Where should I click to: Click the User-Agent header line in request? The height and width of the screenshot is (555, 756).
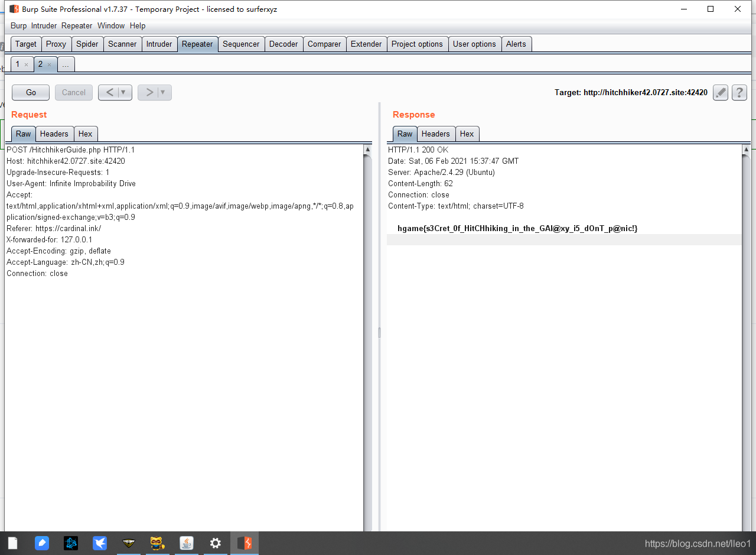pos(71,184)
